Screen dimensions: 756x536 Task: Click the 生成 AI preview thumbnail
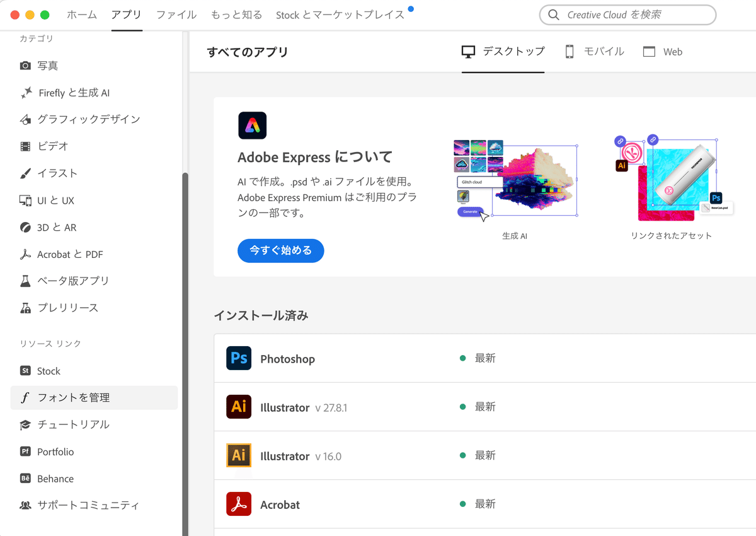(x=515, y=181)
